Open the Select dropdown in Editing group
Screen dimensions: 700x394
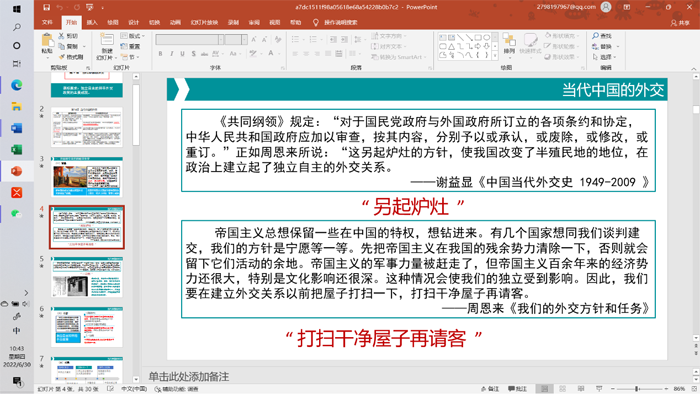604,57
